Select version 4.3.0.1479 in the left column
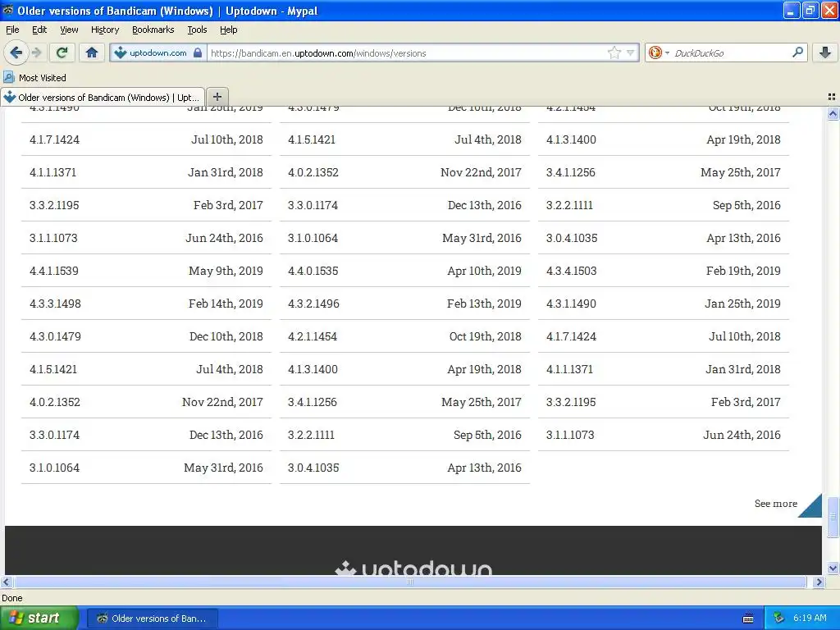840x630 pixels. (146, 336)
